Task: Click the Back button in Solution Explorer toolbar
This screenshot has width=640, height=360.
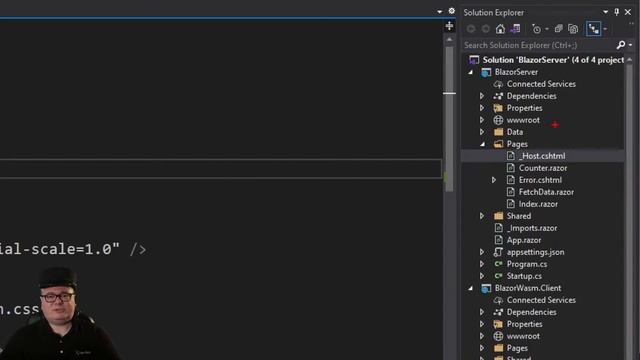Action: point(471,29)
